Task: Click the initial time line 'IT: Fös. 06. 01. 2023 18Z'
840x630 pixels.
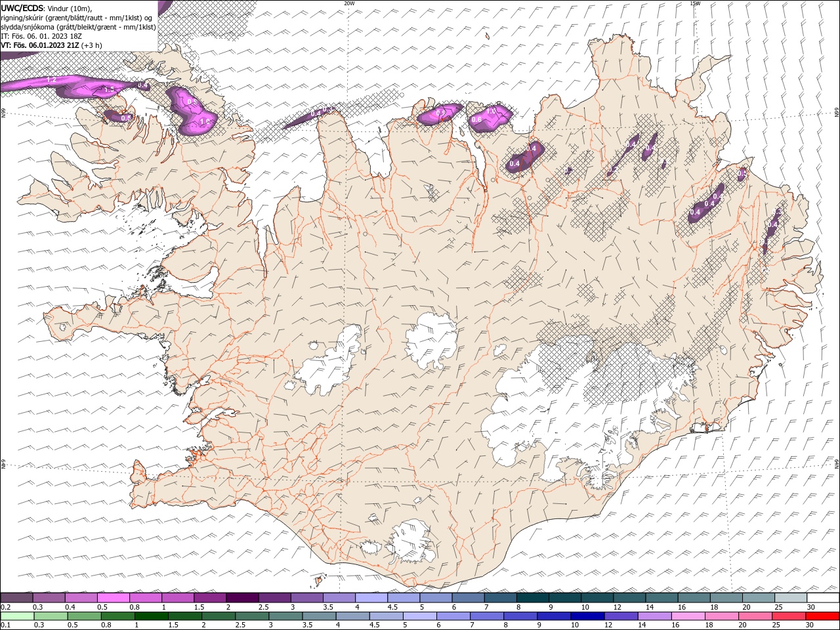Action: (x=41, y=36)
